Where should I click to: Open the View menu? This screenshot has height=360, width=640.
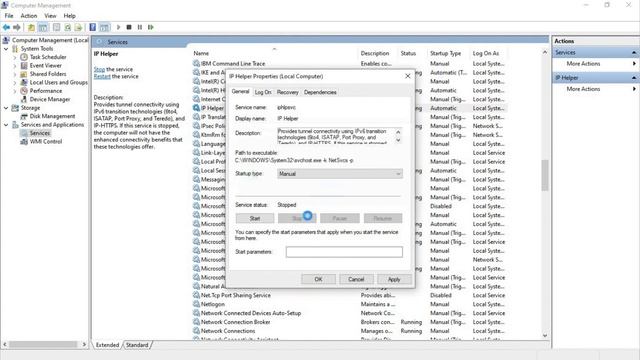50,16
